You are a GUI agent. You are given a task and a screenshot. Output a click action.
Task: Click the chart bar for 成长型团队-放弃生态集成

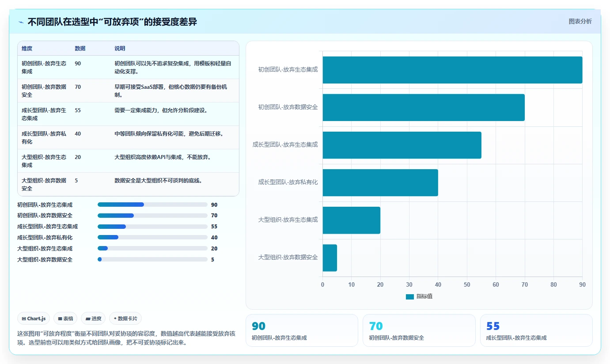(402, 145)
